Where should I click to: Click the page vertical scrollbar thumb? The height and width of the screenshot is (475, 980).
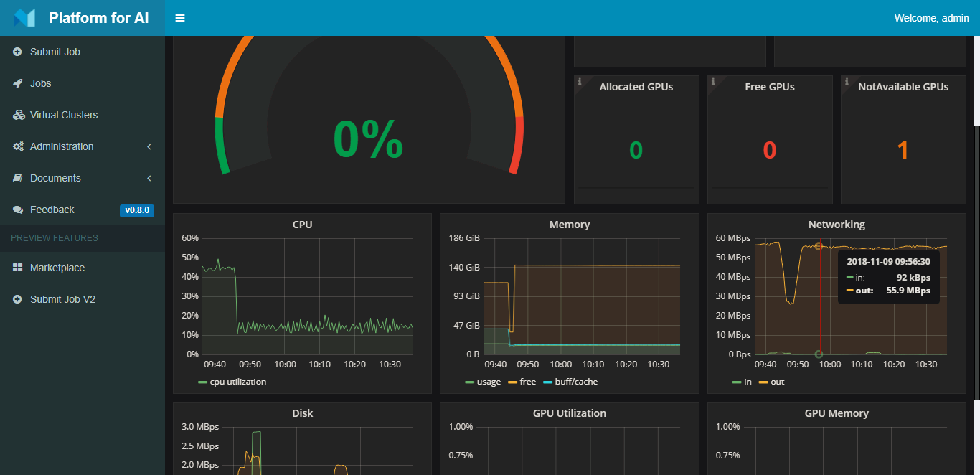[976, 262]
